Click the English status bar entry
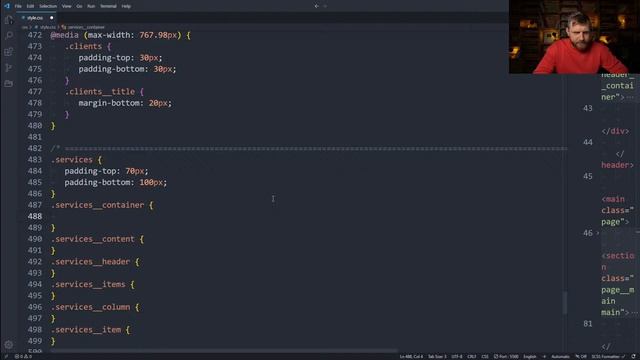 [530, 357]
